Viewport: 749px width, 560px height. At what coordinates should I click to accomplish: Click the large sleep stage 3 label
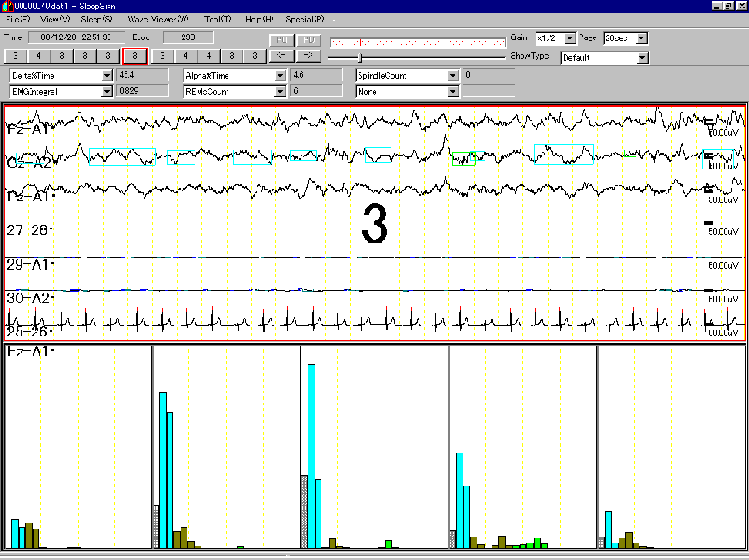[x=374, y=224]
